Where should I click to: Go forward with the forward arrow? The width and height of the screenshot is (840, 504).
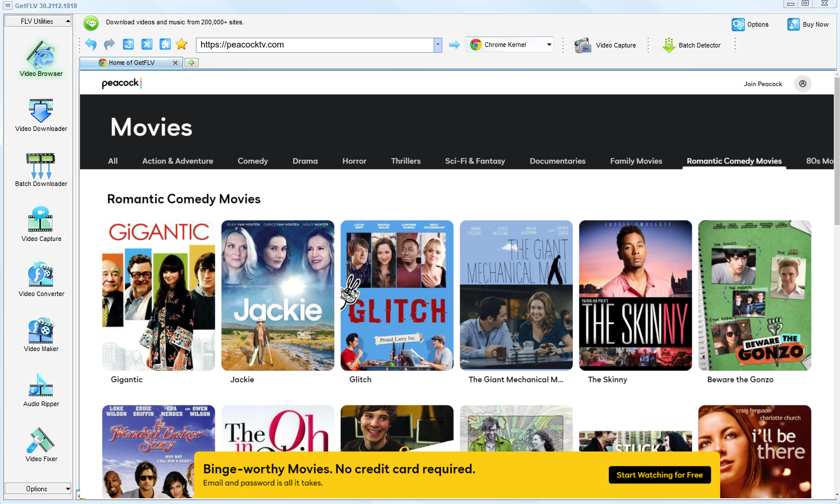click(110, 45)
